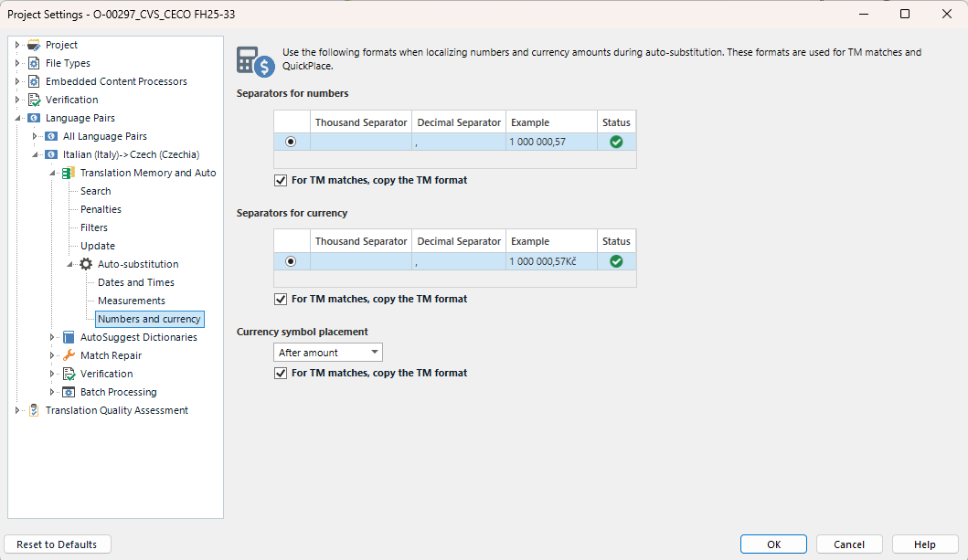Click the green status check in currency table
Image resolution: width=968 pixels, height=560 pixels.
pyautogui.click(x=616, y=261)
